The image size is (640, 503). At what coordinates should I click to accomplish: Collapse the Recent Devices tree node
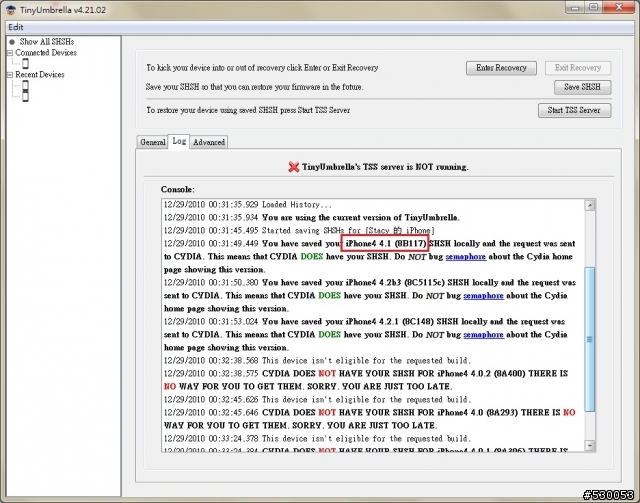tap(10, 75)
